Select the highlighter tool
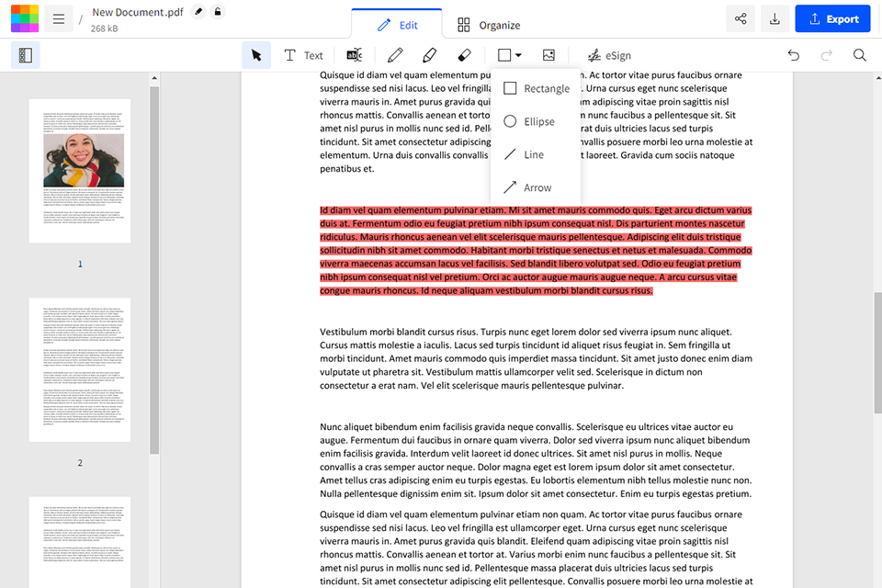 coord(430,55)
